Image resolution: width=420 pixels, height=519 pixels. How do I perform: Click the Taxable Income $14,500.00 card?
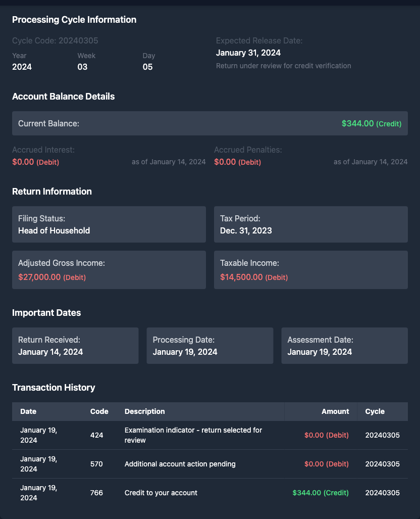point(310,270)
